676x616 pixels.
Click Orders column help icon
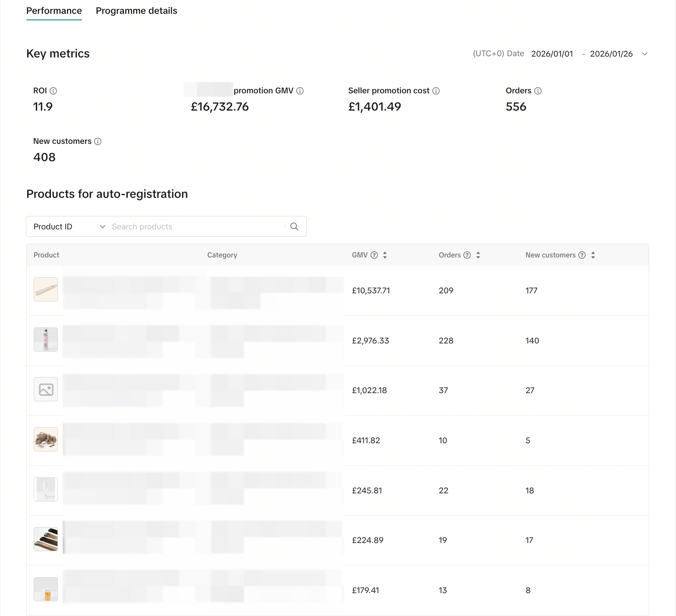[x=467, y=255]
